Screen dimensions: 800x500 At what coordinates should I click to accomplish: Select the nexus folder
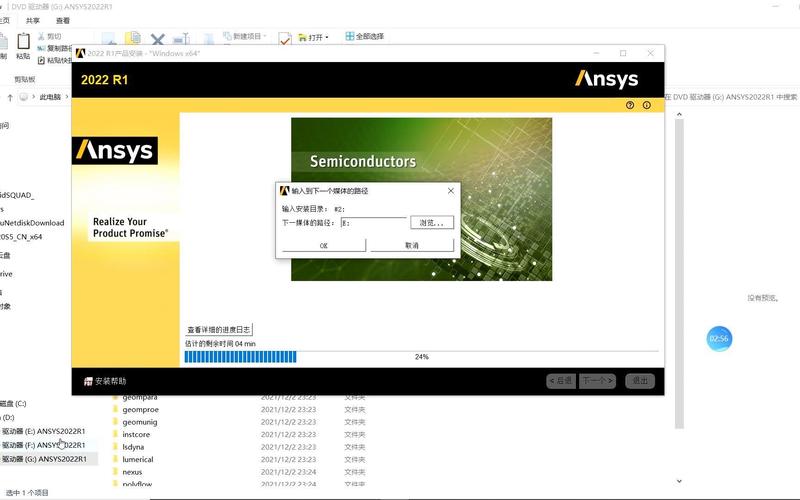132,472
